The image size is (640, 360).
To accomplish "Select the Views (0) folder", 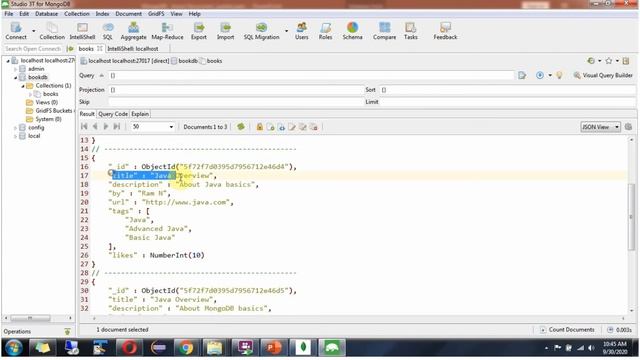I will coord(42,102).
